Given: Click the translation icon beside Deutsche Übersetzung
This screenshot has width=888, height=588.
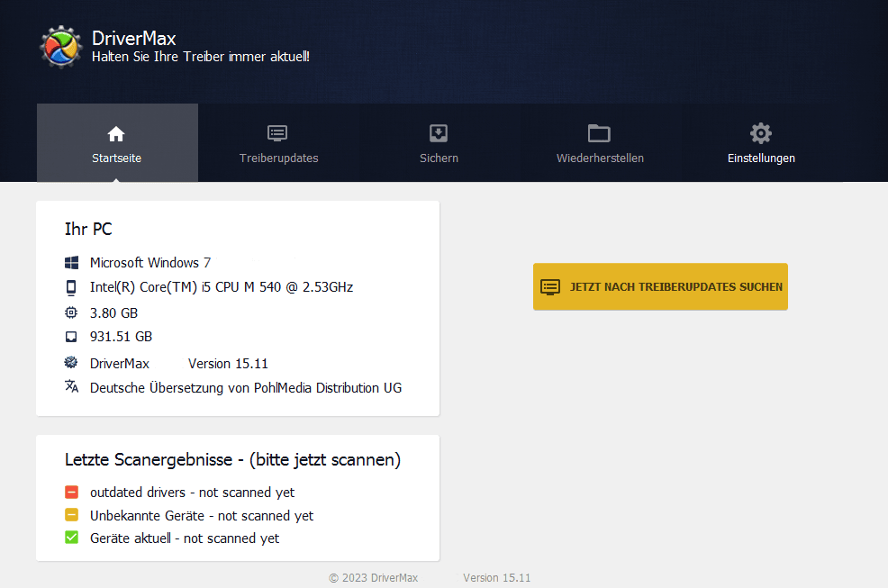Looking at the screenshot, I should (x=71, y=386).
